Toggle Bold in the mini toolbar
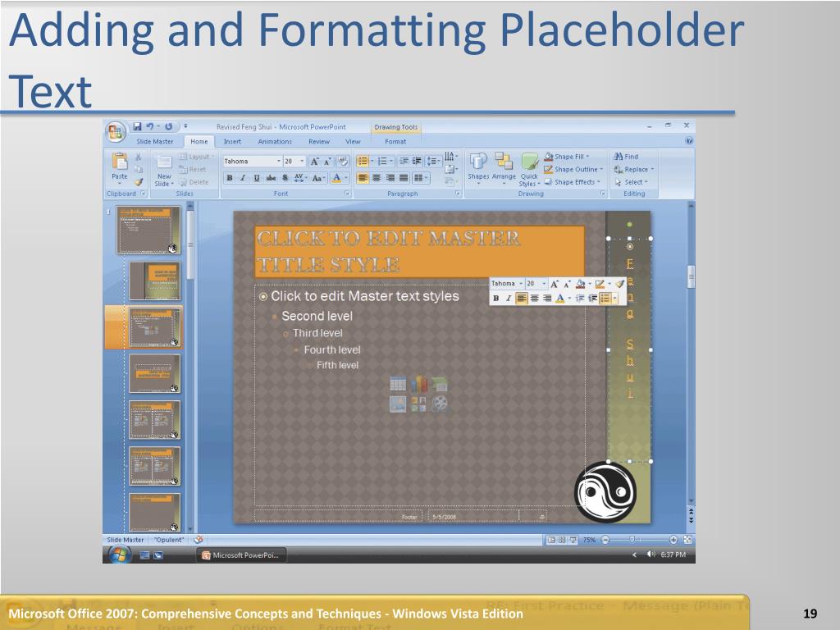 click(496, 299)
